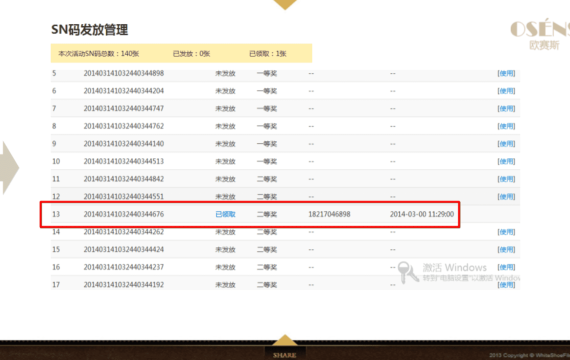This screenshot has height=360, width=570.
Task: Click the SN code ending 344237 in row 16
Action: pyautogui.click(x=124, y=267)
